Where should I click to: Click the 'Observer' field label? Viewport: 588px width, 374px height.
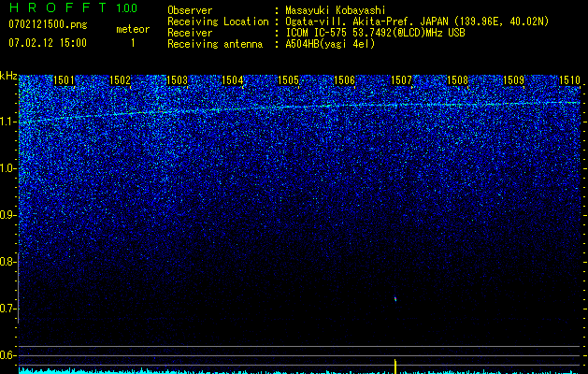pos(190,10)
